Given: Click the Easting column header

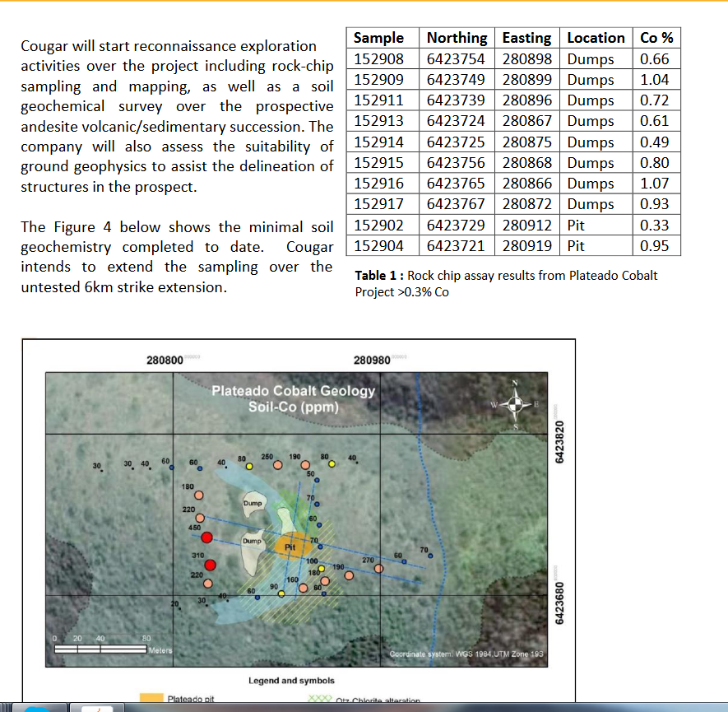Looking at the screenshot, I should click(527, 38).
